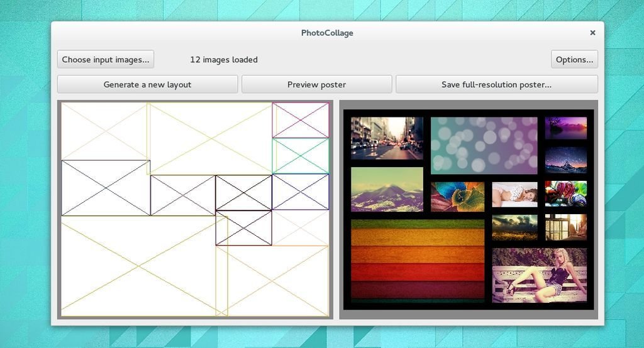The height and width of the screenshot is (348, 644).
Task: Select the rainbow wooden planks photo
Action: [418, 259]
